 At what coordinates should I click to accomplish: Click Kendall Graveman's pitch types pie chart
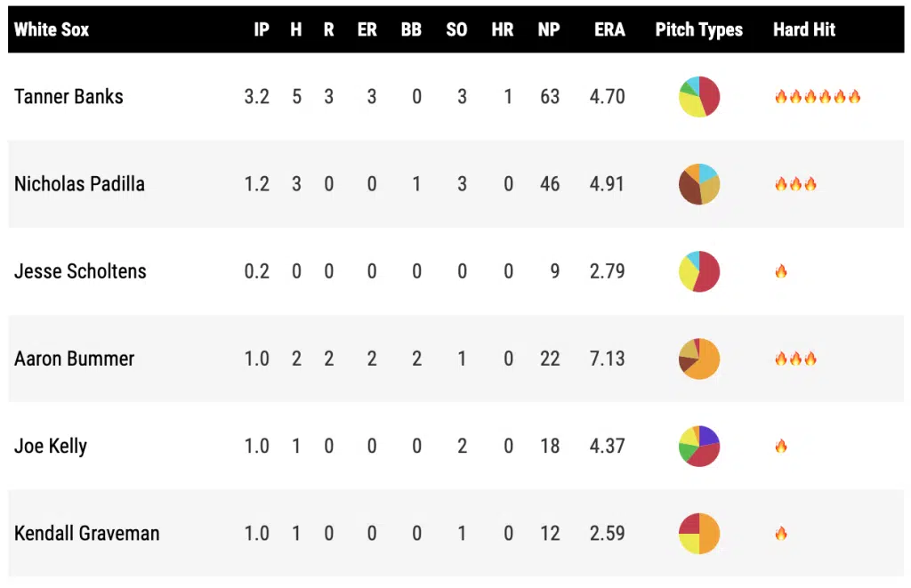(698, 534)
